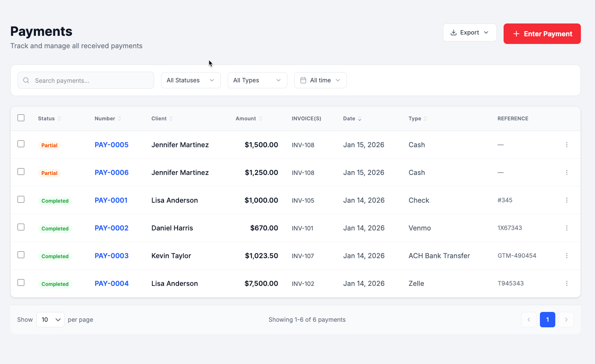Open the kebab menu on the PAY-0004 row
The height and width of the screenshot is (364, 595).
tap(567, 283)
